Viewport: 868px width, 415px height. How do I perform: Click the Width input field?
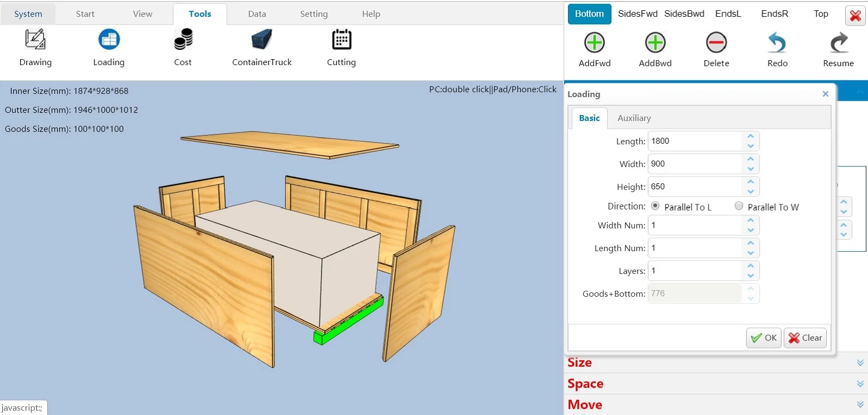coord(695,164)
